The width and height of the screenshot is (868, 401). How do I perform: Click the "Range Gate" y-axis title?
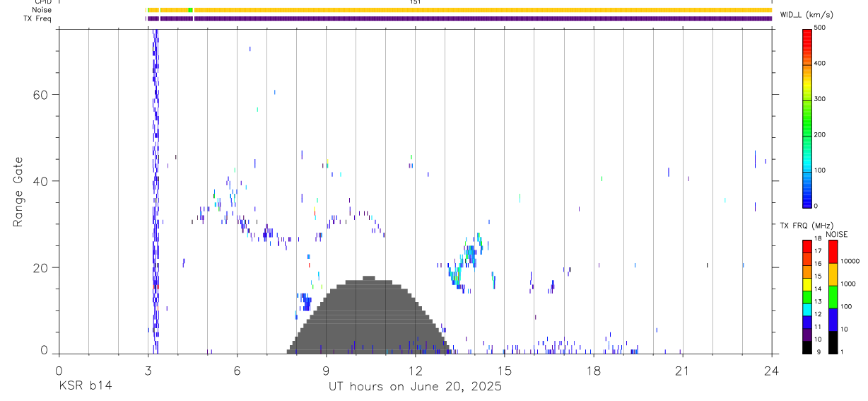(x=18, y=192)
